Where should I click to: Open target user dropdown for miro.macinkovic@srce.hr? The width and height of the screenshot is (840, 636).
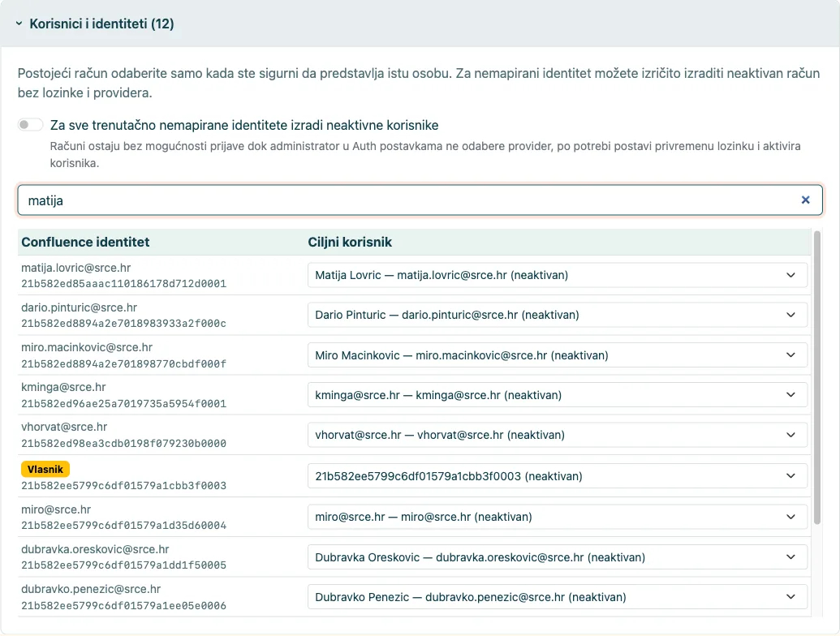point(557,355)
